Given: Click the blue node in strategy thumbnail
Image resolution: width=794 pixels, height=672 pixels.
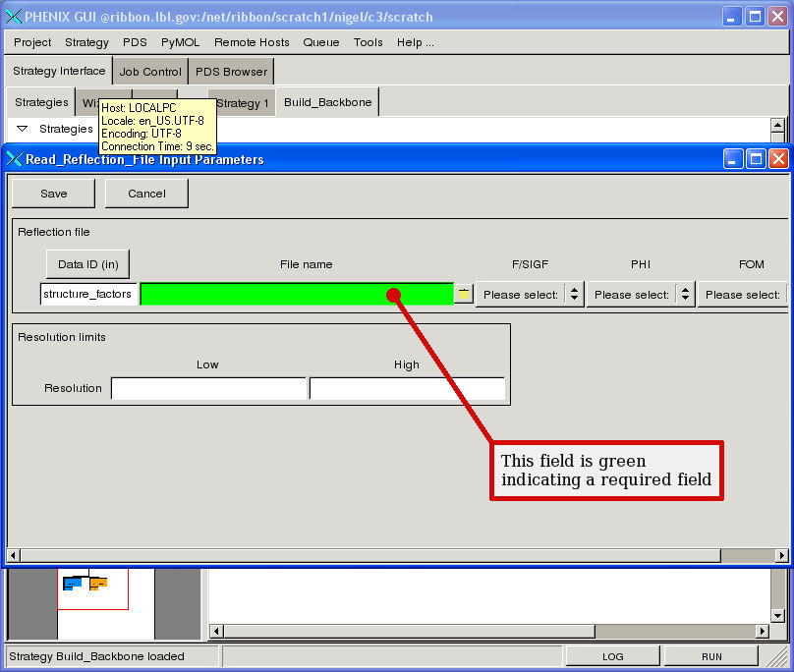Looking at the screenshot, I should tap(73, 584).
